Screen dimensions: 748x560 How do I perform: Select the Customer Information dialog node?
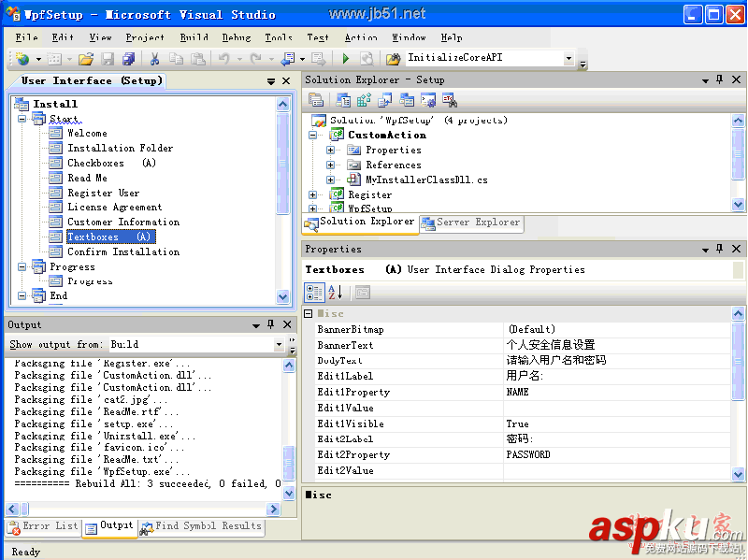point(123,222)
